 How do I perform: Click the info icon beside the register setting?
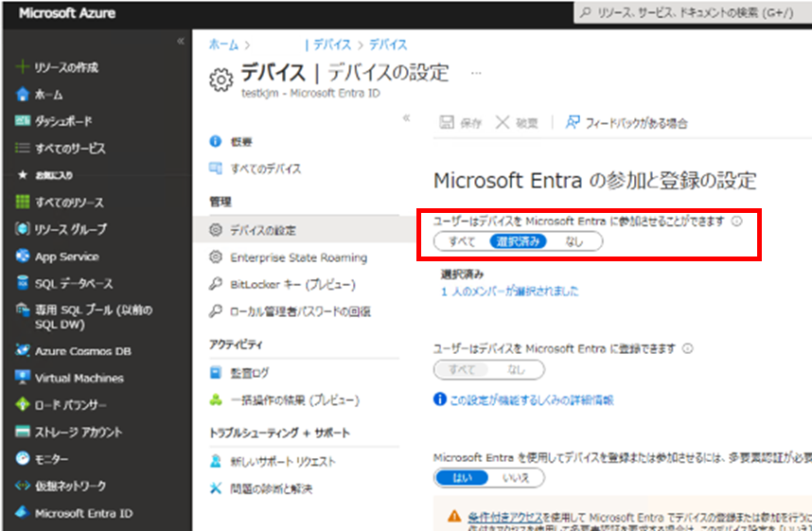[x=687, y=348]
